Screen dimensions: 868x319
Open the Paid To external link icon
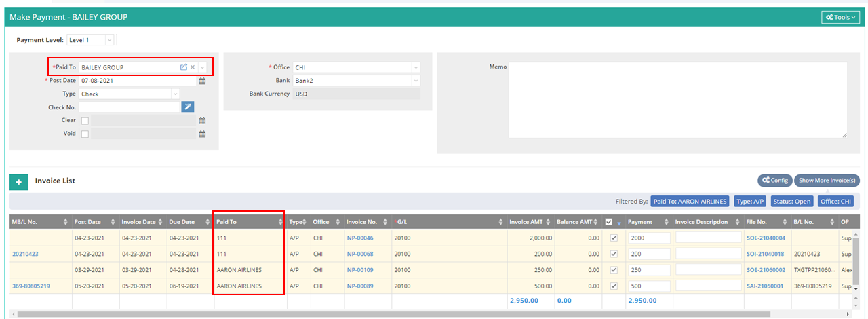coord(183,67)
